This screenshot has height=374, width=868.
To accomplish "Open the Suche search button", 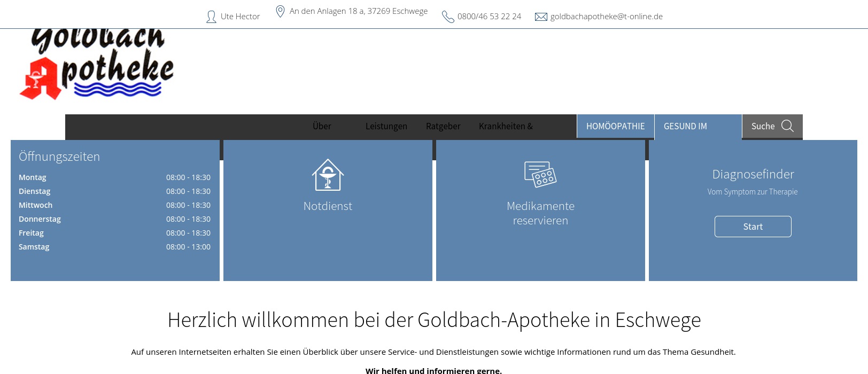I will point(772,126).
